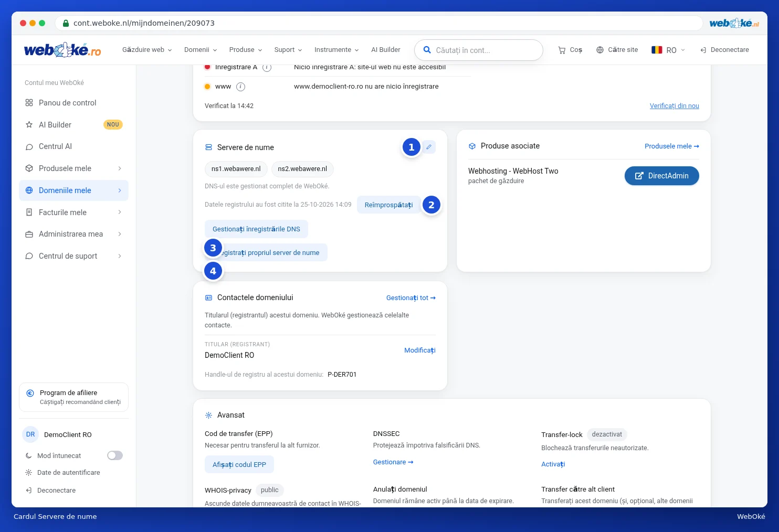Click the Căutați în cont search field

[x=479, y=50]
